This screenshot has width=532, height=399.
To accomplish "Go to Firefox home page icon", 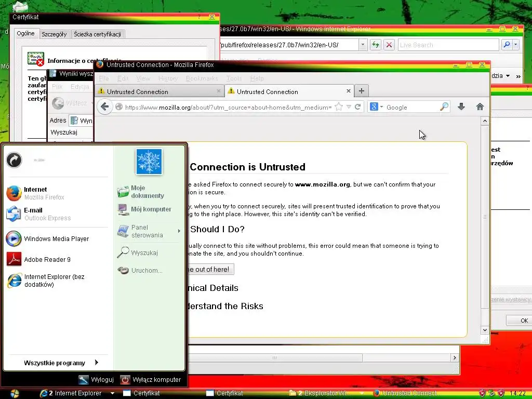I will (480, 107).
